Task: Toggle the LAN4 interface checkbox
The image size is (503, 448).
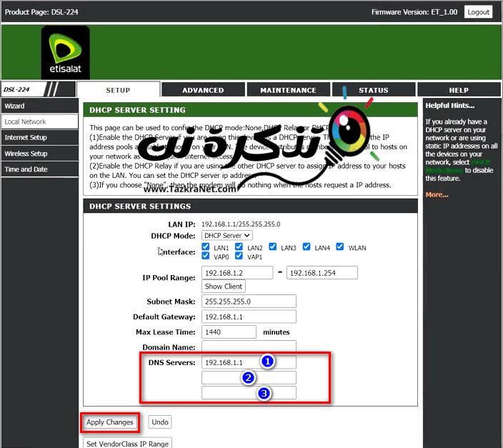Action: coord(307,247)
